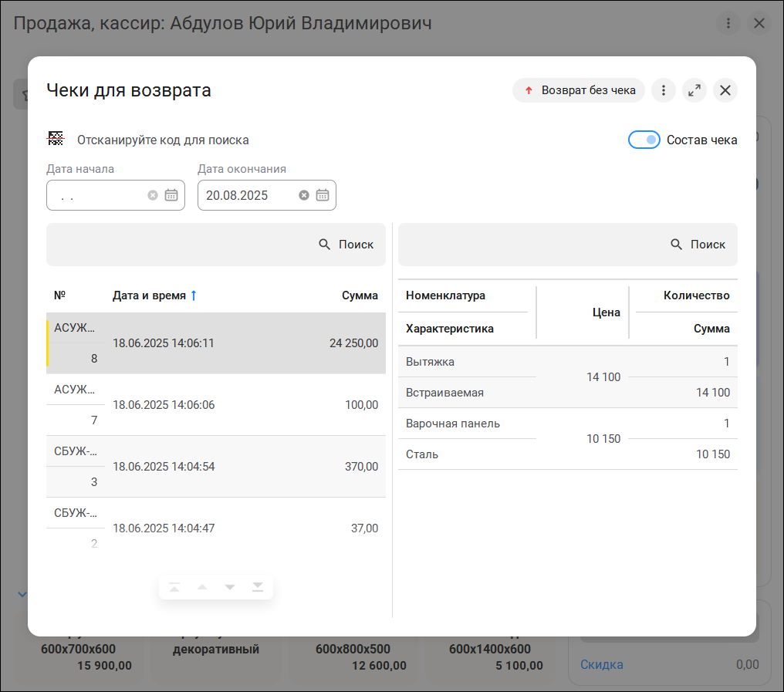
Task: Clear the end date 20.08.2025
Action: [304, 195]
